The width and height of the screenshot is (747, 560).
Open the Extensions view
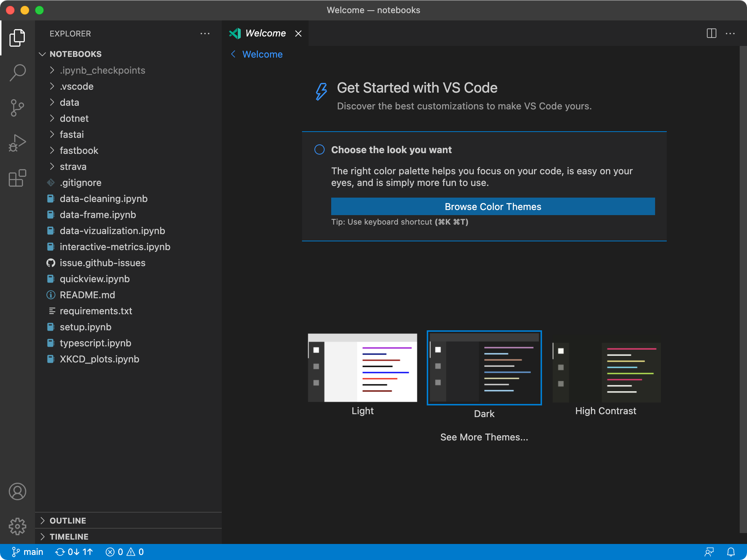18,178
